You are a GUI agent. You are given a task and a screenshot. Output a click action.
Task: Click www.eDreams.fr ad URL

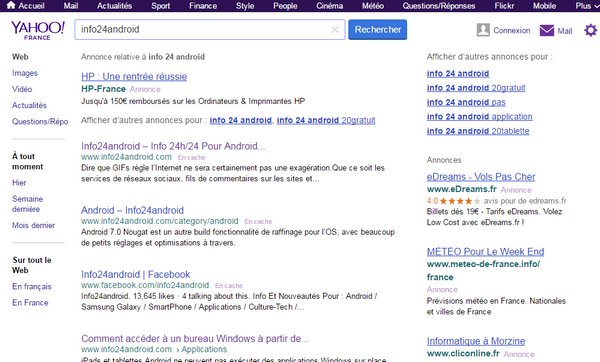[x=462, y=189]
